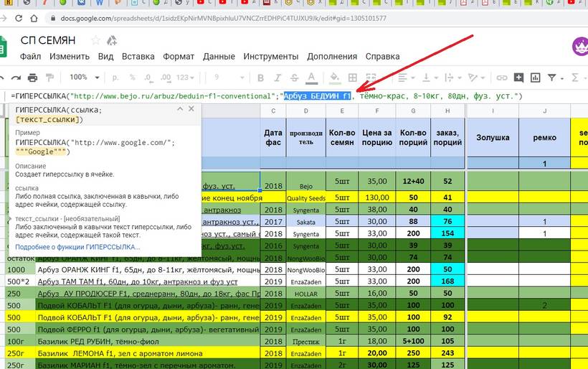Open the Справка menu

tap(382, 56)
